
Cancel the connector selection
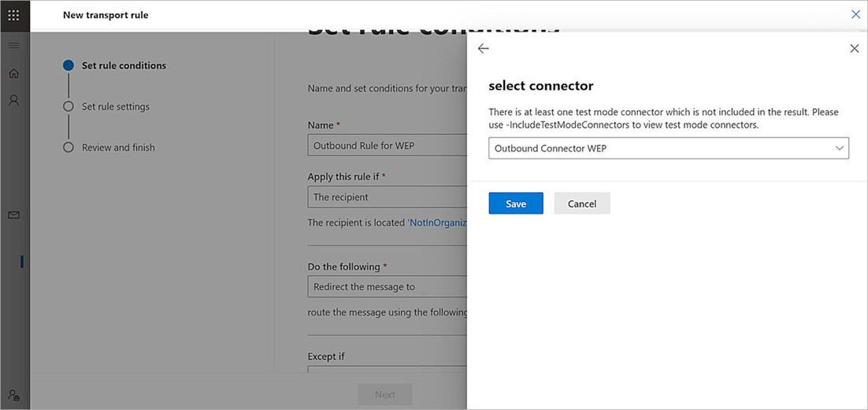point(582,203)
